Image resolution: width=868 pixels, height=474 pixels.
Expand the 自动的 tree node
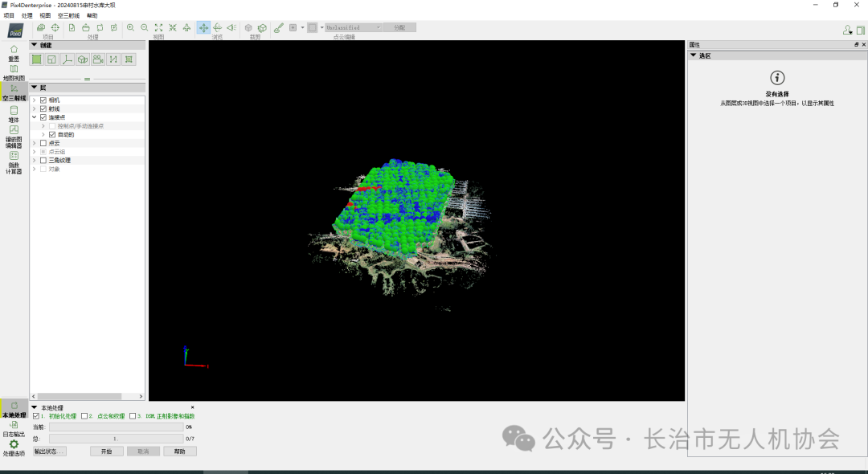(43, 134)
